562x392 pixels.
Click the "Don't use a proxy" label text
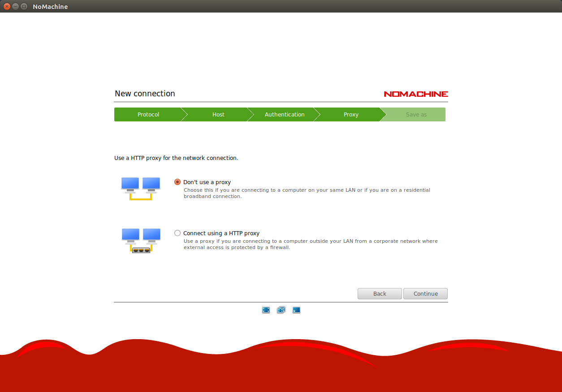[x=207, y=182]
